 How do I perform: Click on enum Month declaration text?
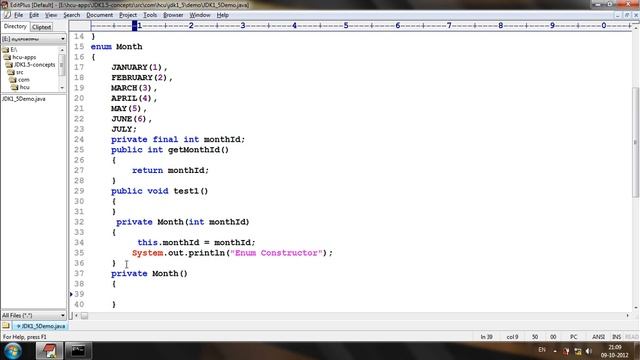pyautogui.click(x=116, y=47)
